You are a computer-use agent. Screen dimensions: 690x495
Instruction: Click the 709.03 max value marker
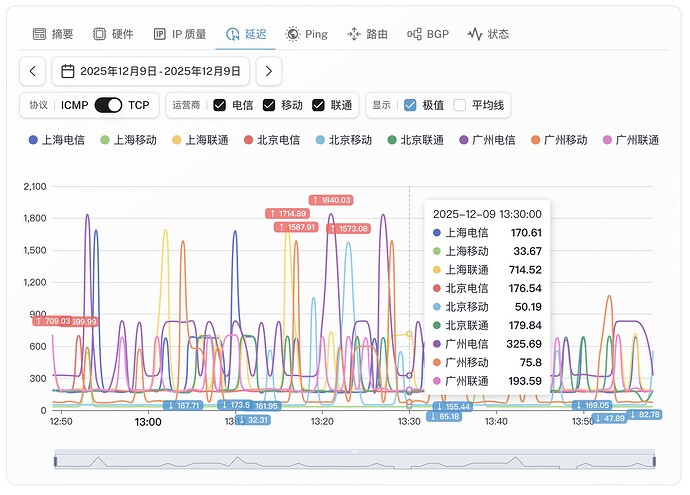[52, 321]
